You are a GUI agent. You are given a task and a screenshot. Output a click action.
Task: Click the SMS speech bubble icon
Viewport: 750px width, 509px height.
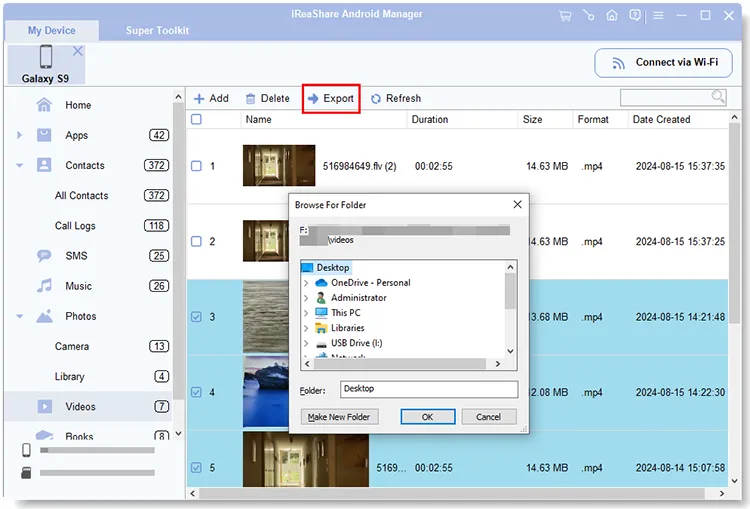[x=44, y=255]
